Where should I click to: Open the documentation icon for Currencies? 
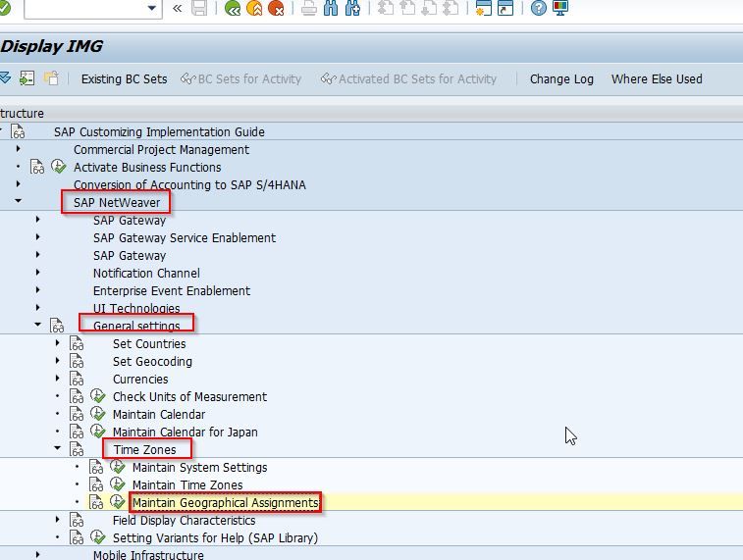[x=77, y=380]
